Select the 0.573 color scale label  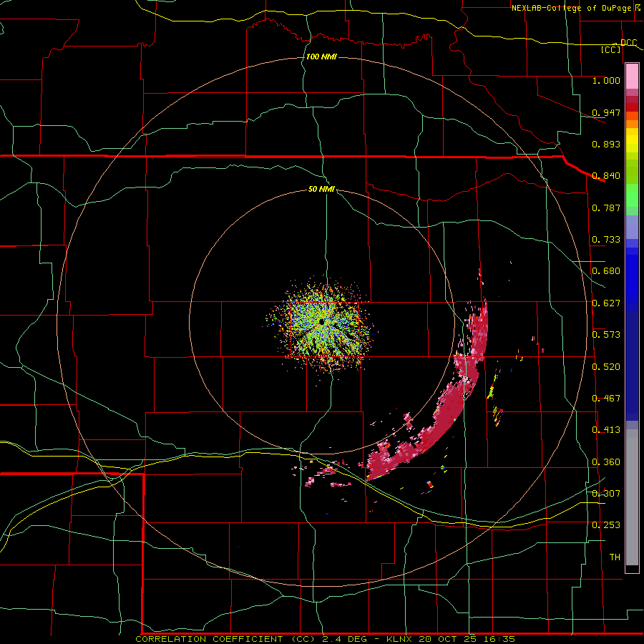point(606,335)
